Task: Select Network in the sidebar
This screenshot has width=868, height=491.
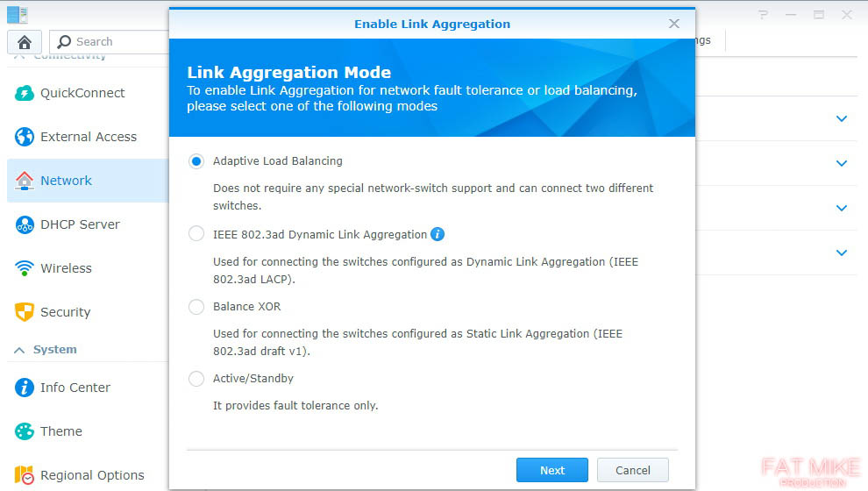Action: coord(88,181)
